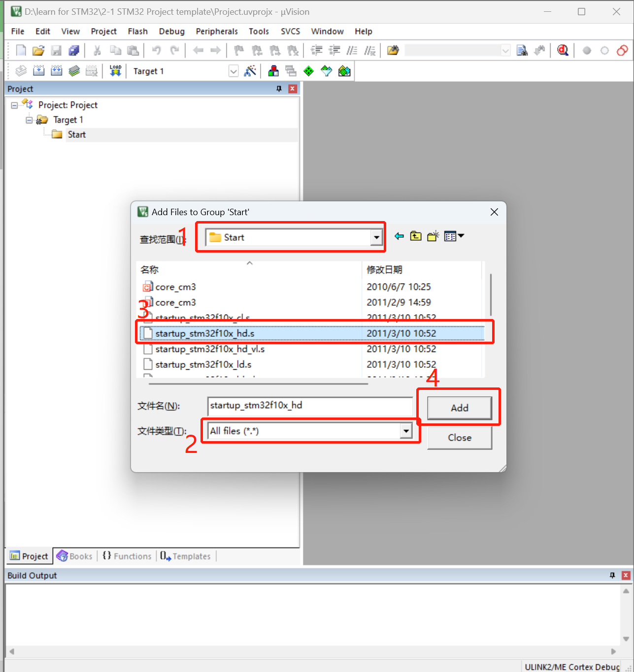The width and height of the screenshot is (634, 672).
Task: Click the Build target toolbar icon
Action: [38, 71]
